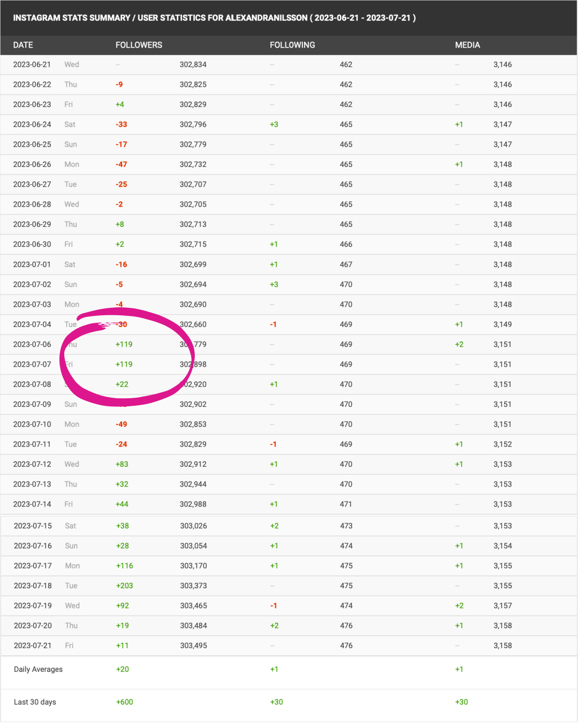Click the +22 follower change value
The height and width of the screenshot is (728, 578).
click(122, 384)
